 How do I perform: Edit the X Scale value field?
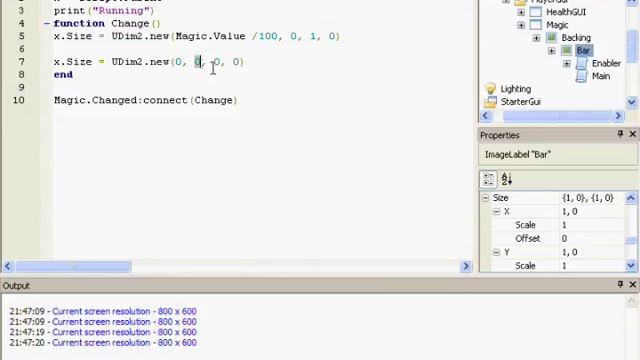591,225
